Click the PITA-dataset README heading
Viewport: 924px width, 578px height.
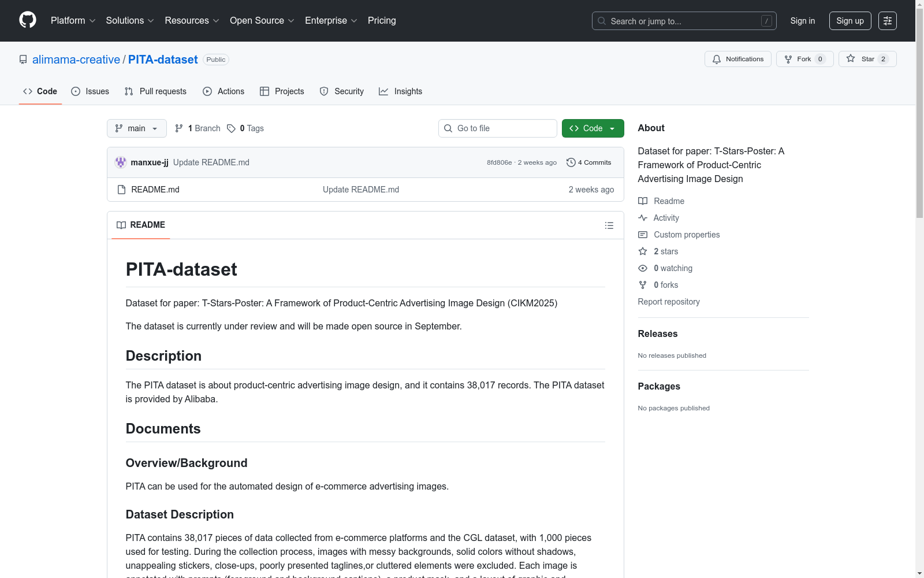click(181, 269)
